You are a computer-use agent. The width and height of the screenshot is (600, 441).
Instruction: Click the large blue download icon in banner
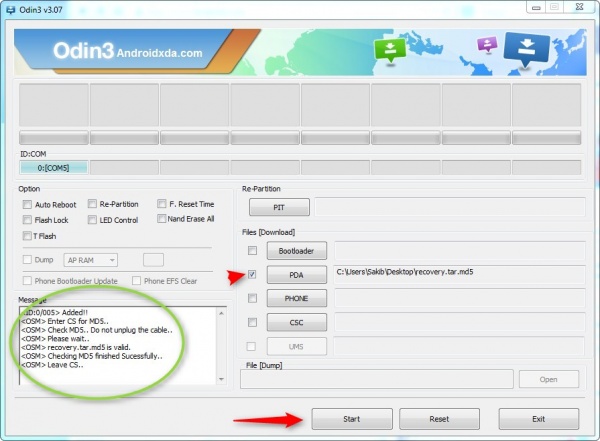[527, 49]
